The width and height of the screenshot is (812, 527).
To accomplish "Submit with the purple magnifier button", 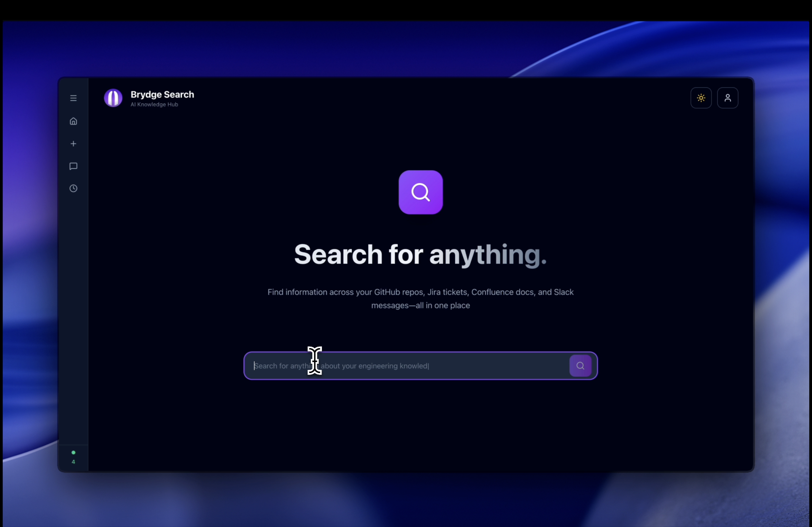I will click(x=580, y=366).
